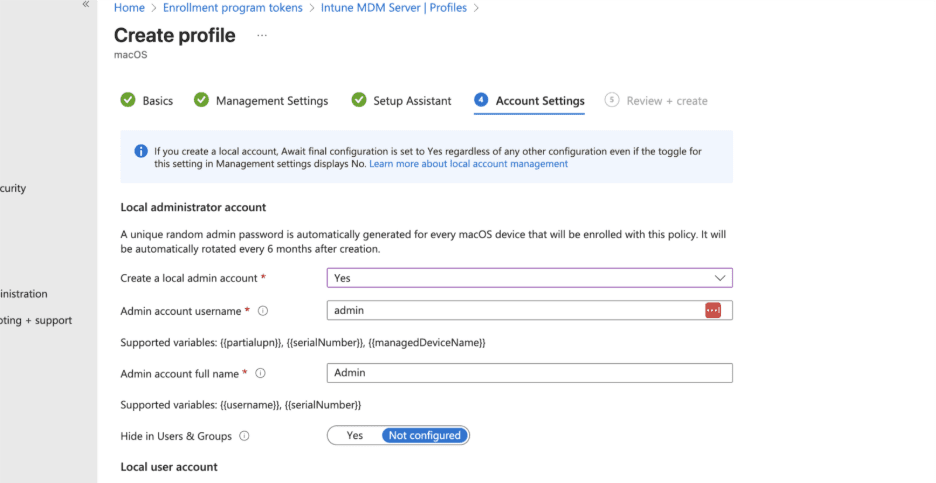Click the blue info icon in banner
The image size is (936, 483).
tap(141, 151)
